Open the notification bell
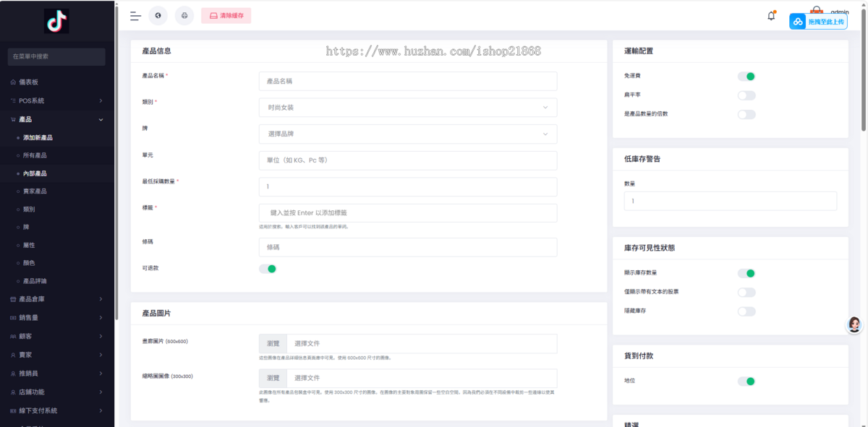The width and height of the screenshot is (868, 427). pos(771,16)
